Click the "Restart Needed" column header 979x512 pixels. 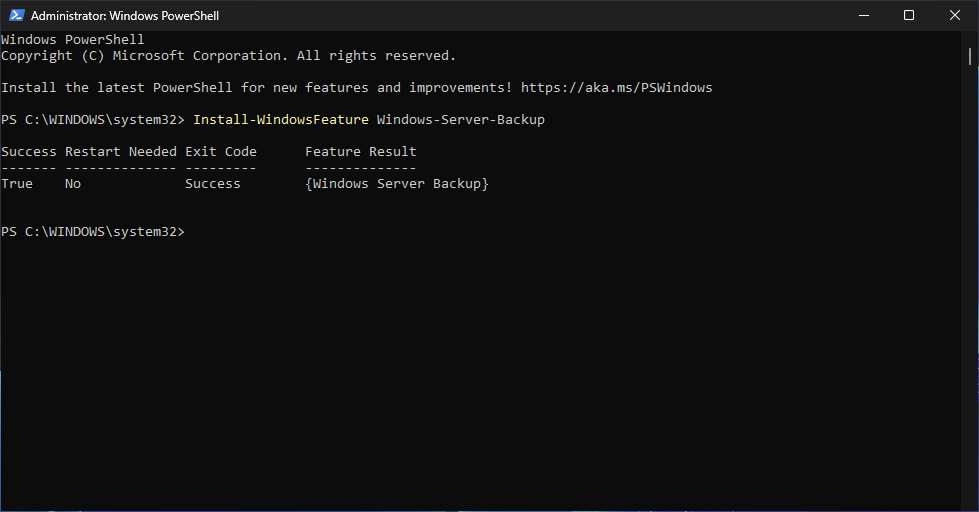[120, 152]
